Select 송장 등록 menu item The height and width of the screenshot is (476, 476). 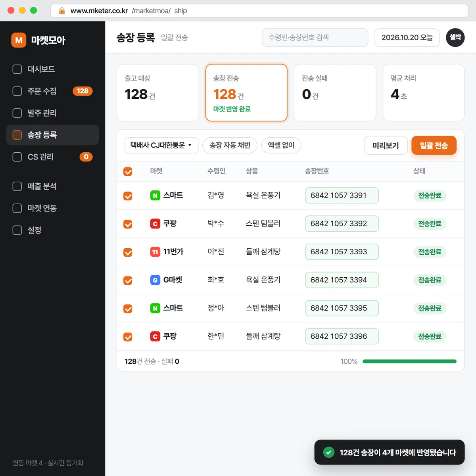point(52,135)
